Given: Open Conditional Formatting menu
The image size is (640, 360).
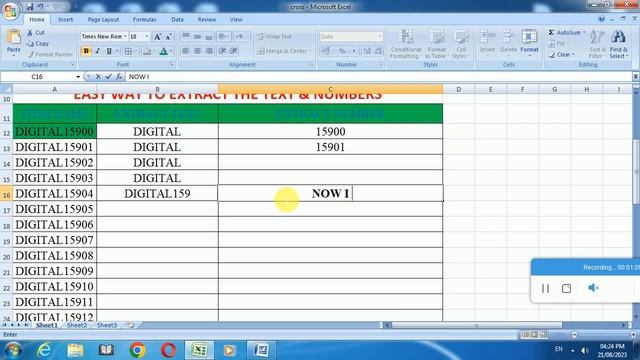Looking at the screenshot, I should pyautogui.click(x=406, y=44).
